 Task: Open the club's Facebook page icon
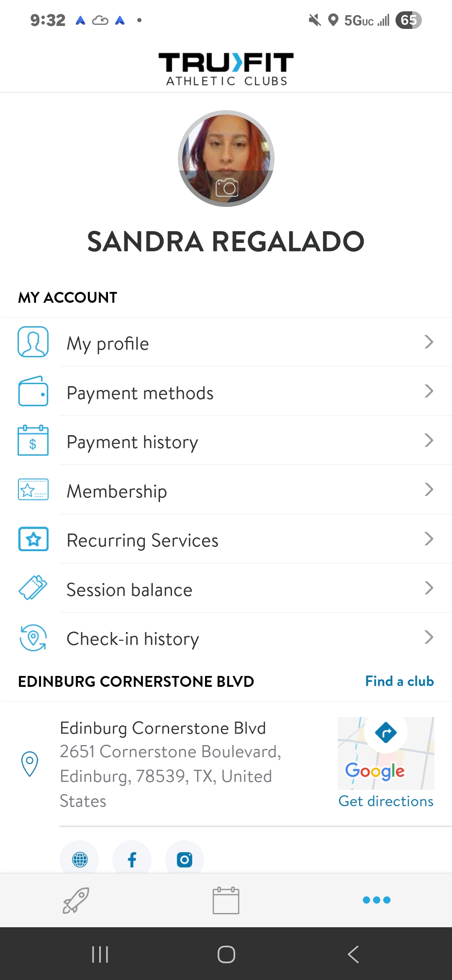[x=132, y=859]
